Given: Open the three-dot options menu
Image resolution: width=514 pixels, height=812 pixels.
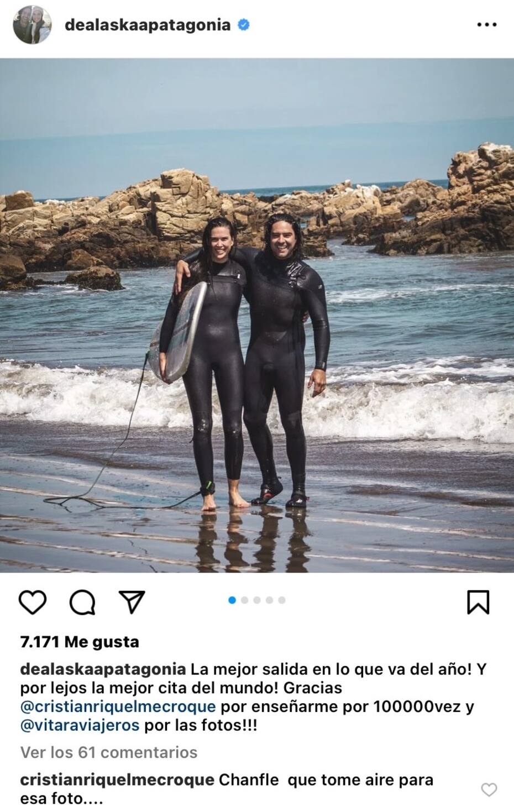Looking at the screenshot, I should pyautogui.click(x=486, y=25).
